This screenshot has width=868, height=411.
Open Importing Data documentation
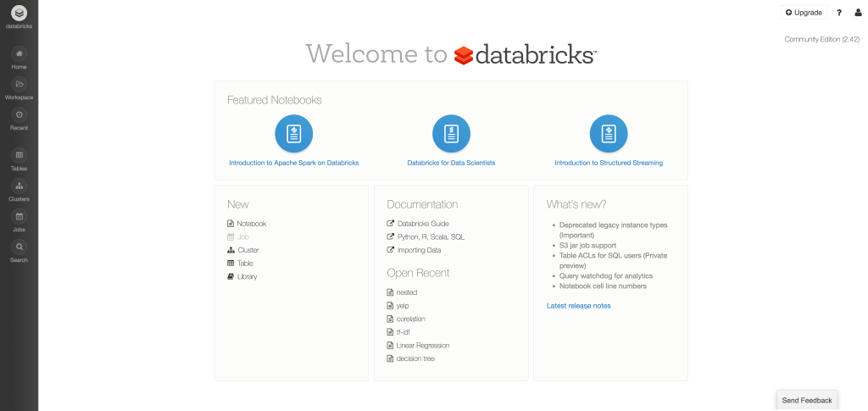tap(414, 250)
